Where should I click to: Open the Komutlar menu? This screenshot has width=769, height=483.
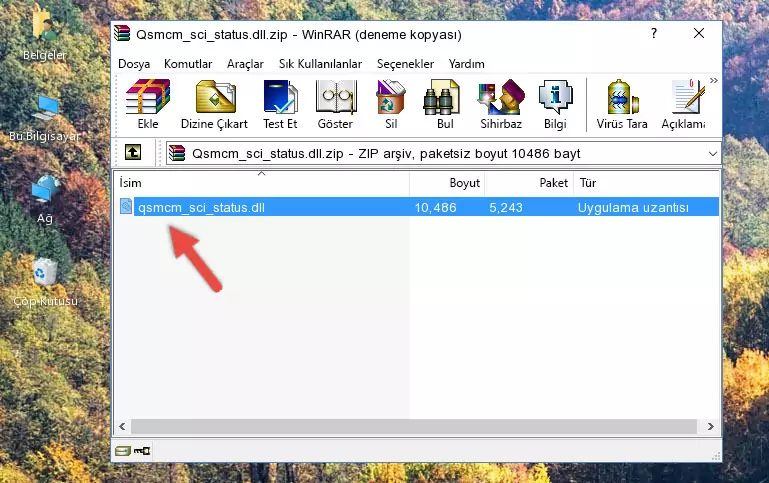[x=188, y=64]
